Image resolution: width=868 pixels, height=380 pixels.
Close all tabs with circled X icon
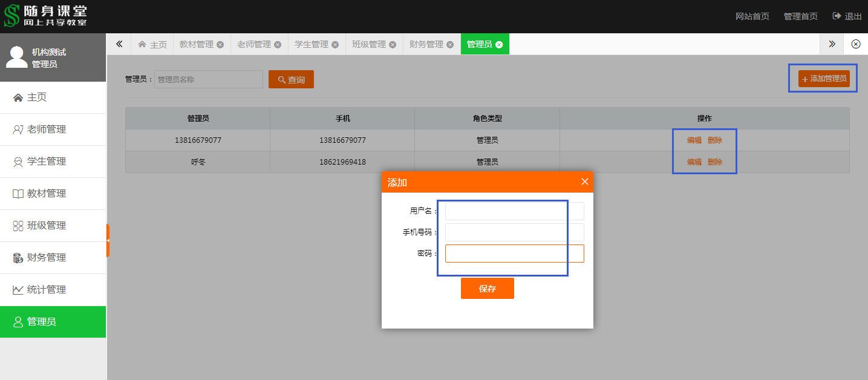856,44
